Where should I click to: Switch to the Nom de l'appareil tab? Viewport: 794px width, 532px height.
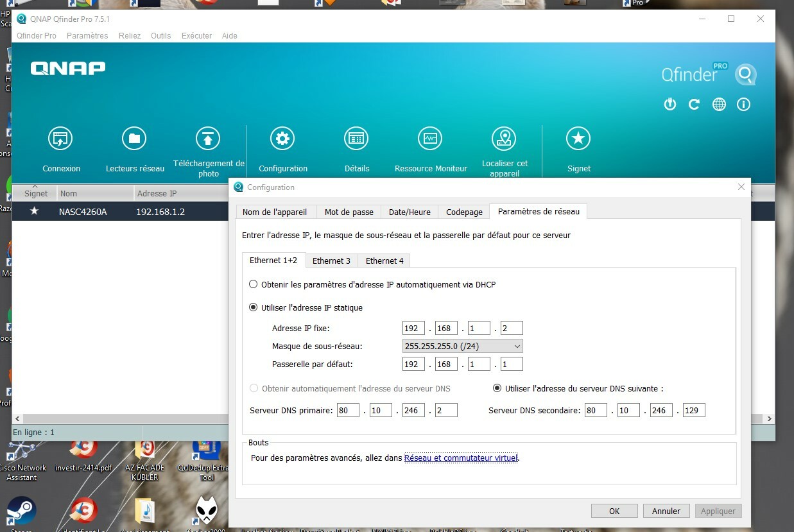click(x=275, y=212)
